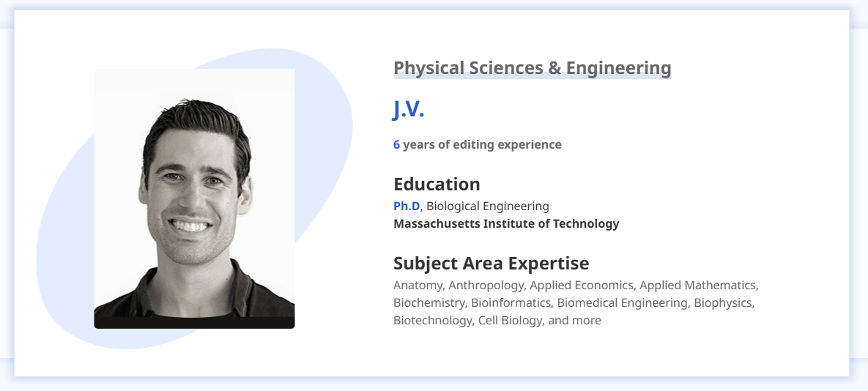Select the Subject Area Expertise heading
The width and height of the screenshot is (868, 391).
click(491, 263)
